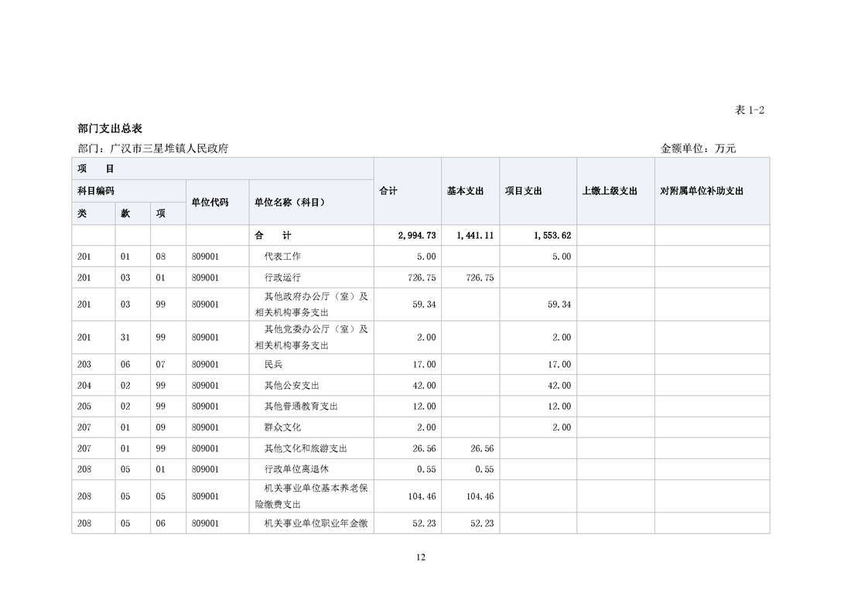The image size is (868, 613).
Task: Click class code 203 in 民兵 row
Action: point(84,365)
